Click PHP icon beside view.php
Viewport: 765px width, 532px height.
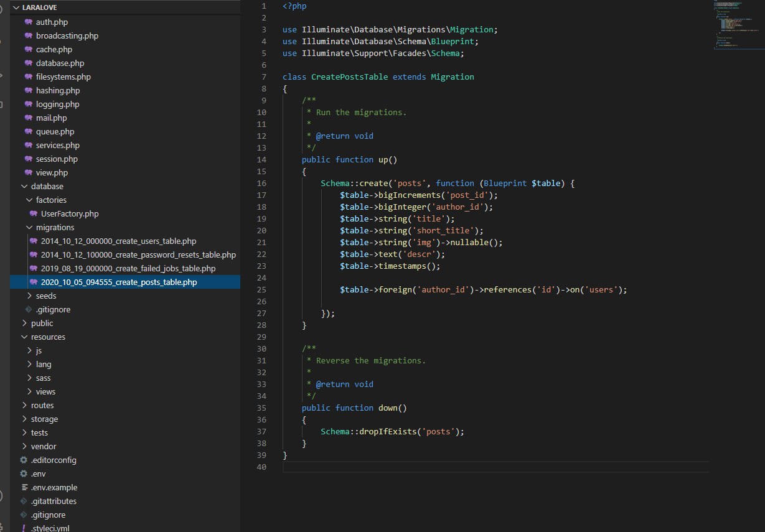pyautogui.click(x=29, y=172)
